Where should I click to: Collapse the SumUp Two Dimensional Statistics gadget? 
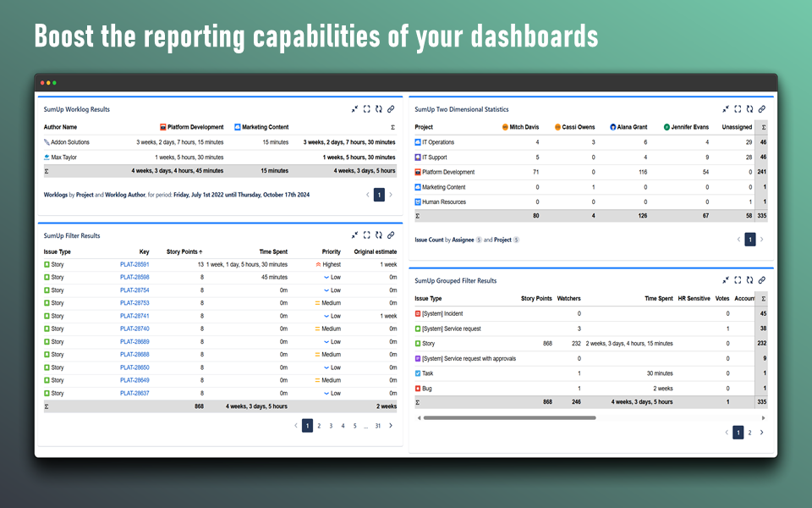tap(725, 108)
